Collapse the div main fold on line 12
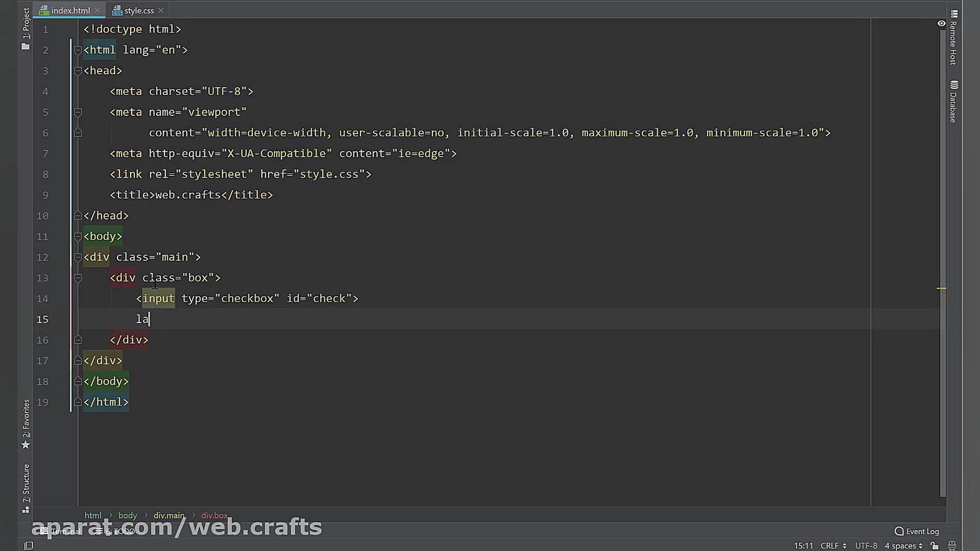 [78, 257]
